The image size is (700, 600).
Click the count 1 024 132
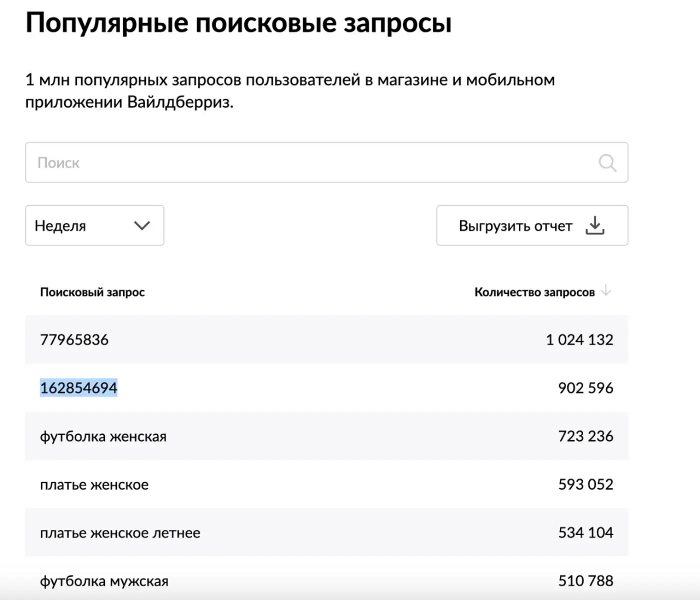tap(579, 339)
